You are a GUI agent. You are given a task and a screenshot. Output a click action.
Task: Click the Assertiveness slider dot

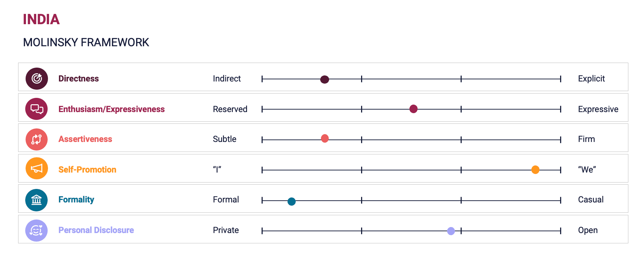click(325, 138)
